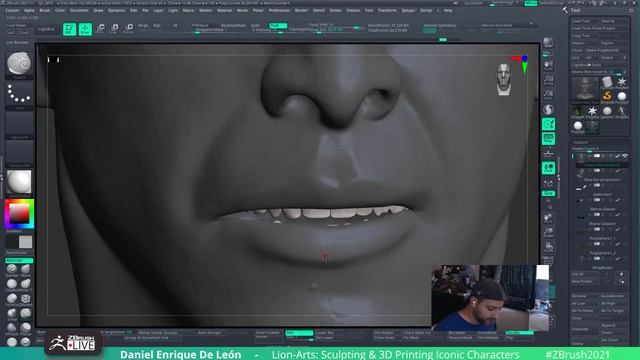Click the Export button in Tool panel
This screenshot has height=360, width=640.
[x=613, y=43]
